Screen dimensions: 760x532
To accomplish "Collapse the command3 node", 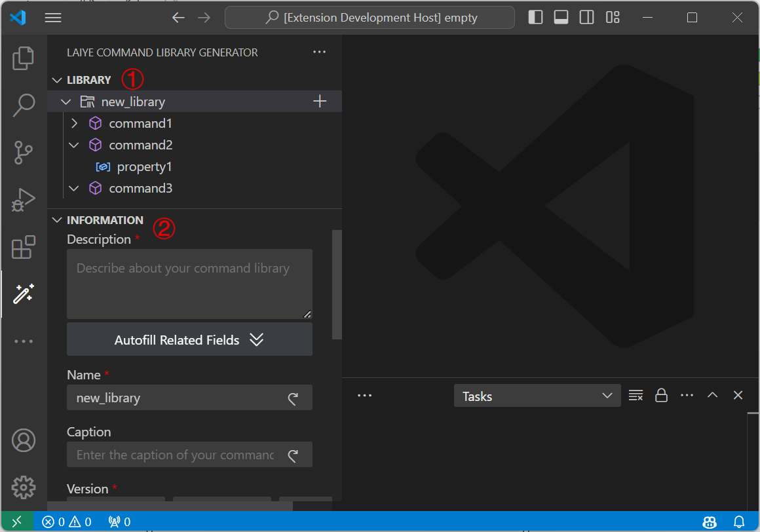I will pos(73,188).
